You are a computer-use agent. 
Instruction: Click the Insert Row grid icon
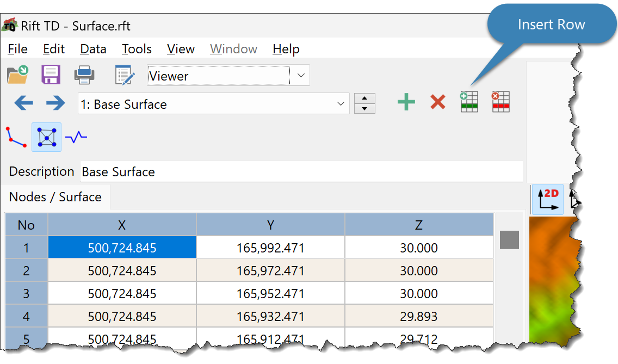tap(469, 102)
